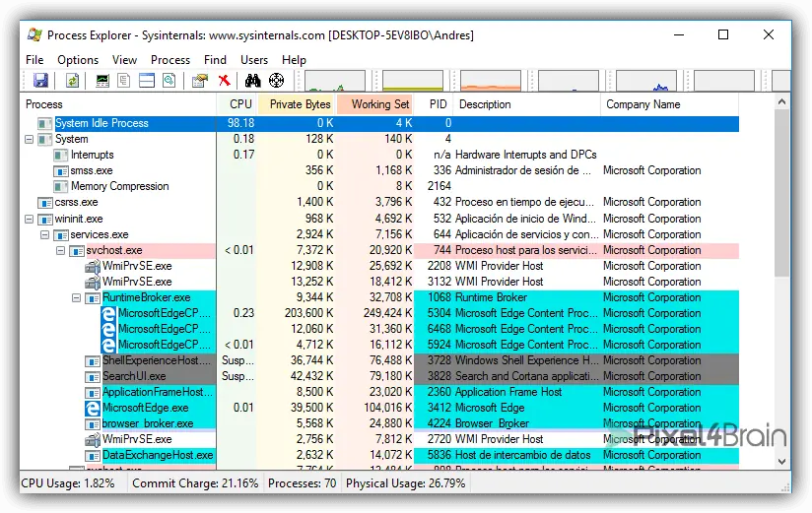The width and height of the screenshot is (812, 513).
Task: Select the browser_broker.exe row
Action: (x=379, y=424)
